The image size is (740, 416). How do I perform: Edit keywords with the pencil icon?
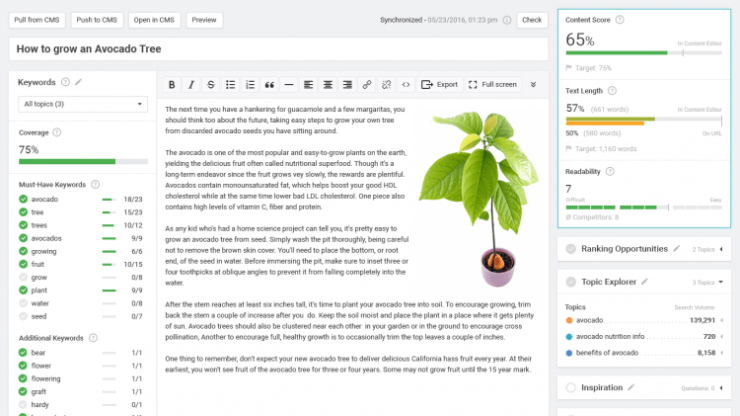pyautogui.click(x=79, y=82)
